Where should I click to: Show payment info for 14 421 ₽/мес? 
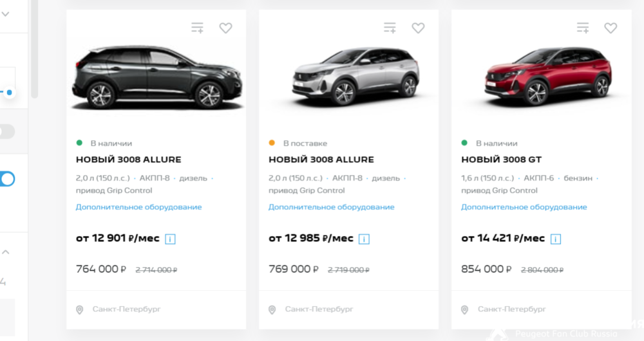[556, 239]
